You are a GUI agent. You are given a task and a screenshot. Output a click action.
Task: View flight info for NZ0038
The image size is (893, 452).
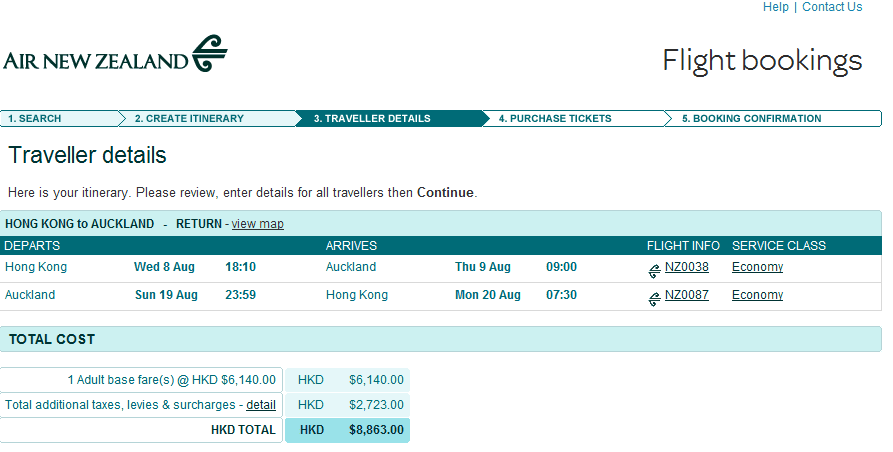point(686,267)
